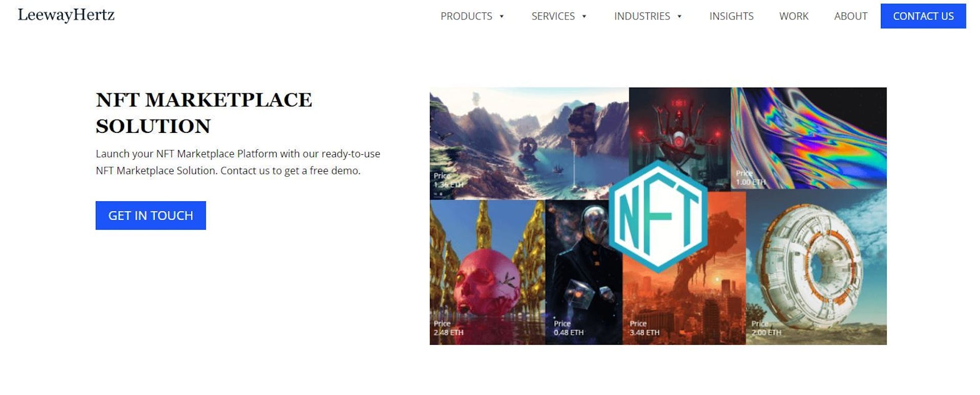Open the Work page

click(x=794, y=16)
